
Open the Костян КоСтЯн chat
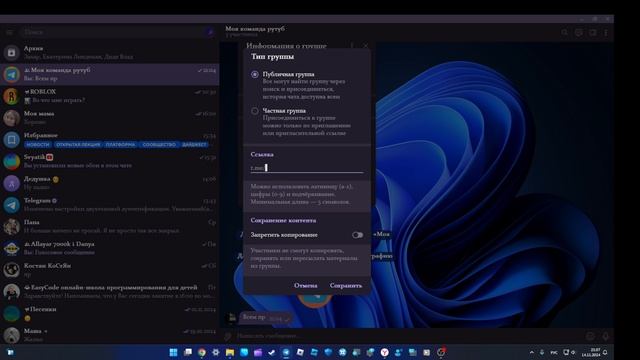click(109, 269)
